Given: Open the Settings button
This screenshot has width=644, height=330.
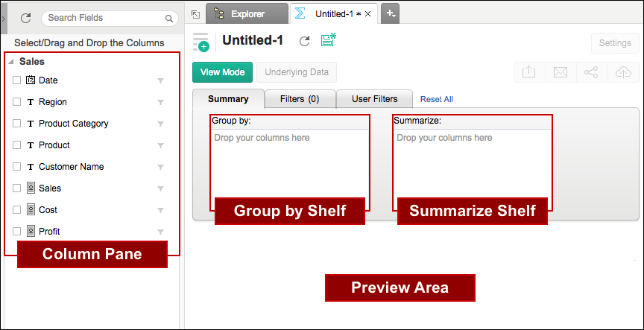Looking at the screenshot, I should pos(615,43).
